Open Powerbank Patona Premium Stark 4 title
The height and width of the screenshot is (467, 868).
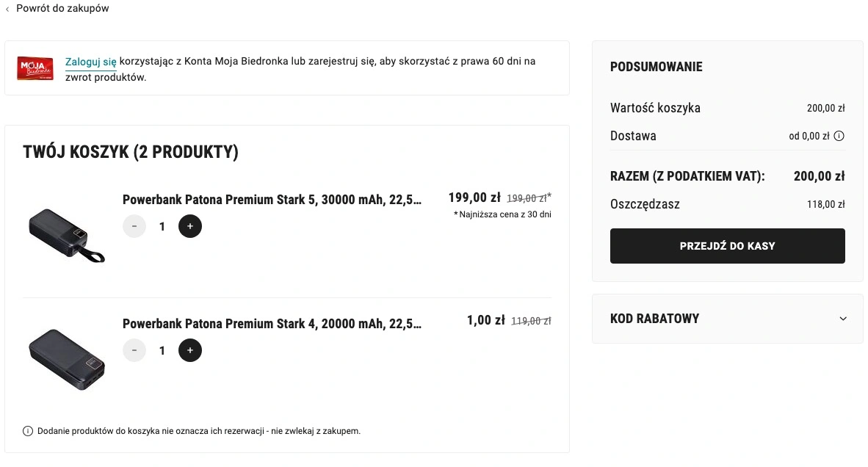click(272, 324)
